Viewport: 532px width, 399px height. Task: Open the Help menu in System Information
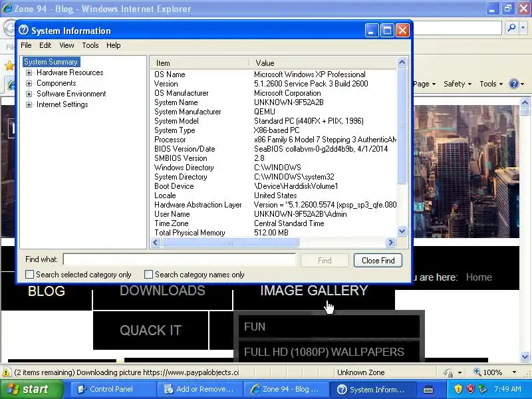coord(113,45)
